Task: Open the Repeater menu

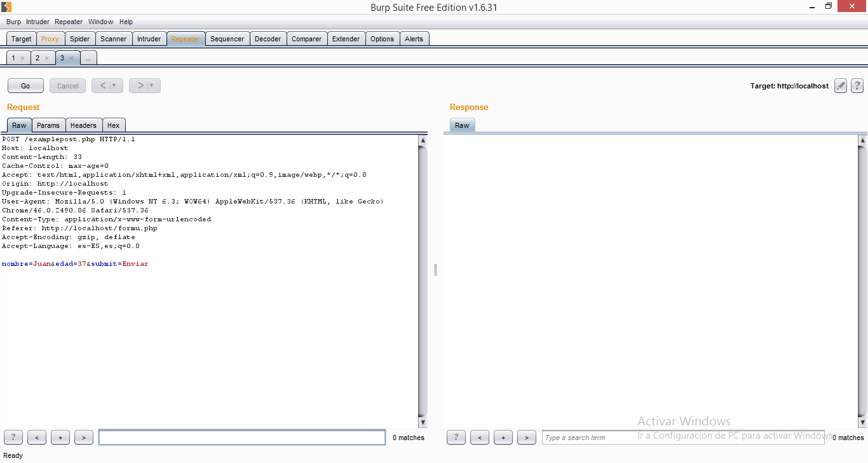Action: coord(69,22)
